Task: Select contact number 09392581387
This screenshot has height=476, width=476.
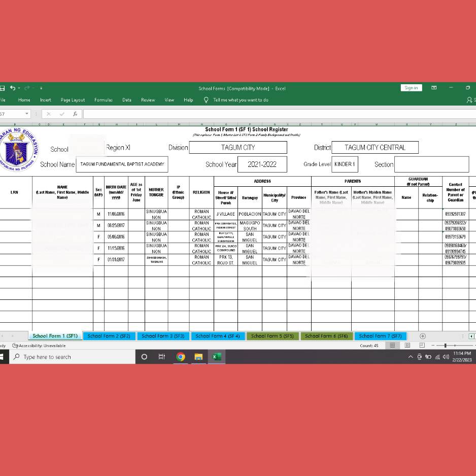Action: click(455, 214)
